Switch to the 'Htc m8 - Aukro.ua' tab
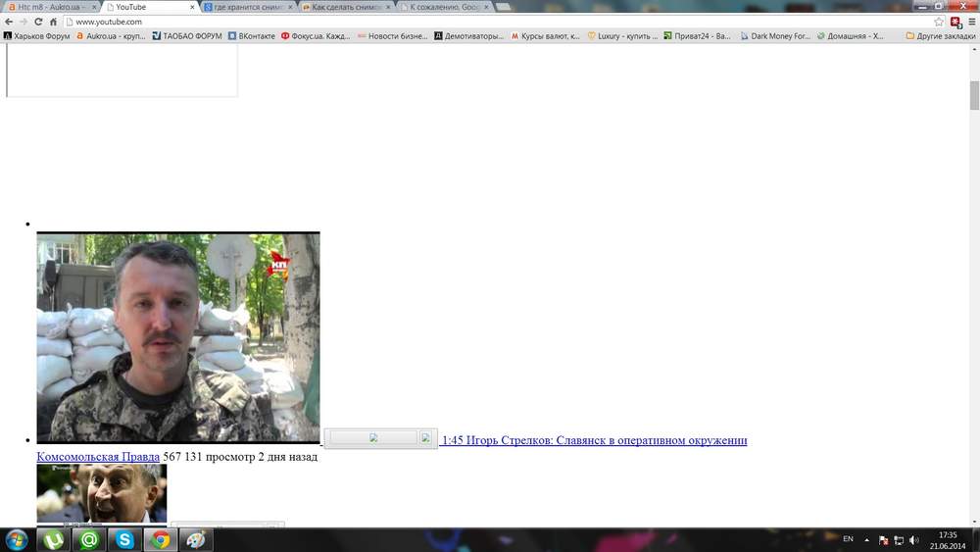The height and width of the screenshot is (552, 980). point(50,7)
